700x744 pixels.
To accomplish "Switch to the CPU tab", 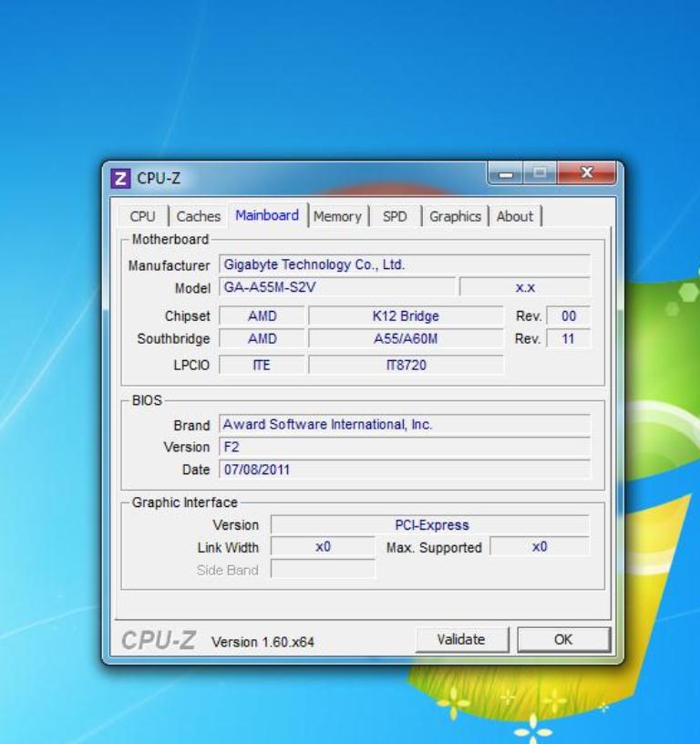I will pos(142,216).
